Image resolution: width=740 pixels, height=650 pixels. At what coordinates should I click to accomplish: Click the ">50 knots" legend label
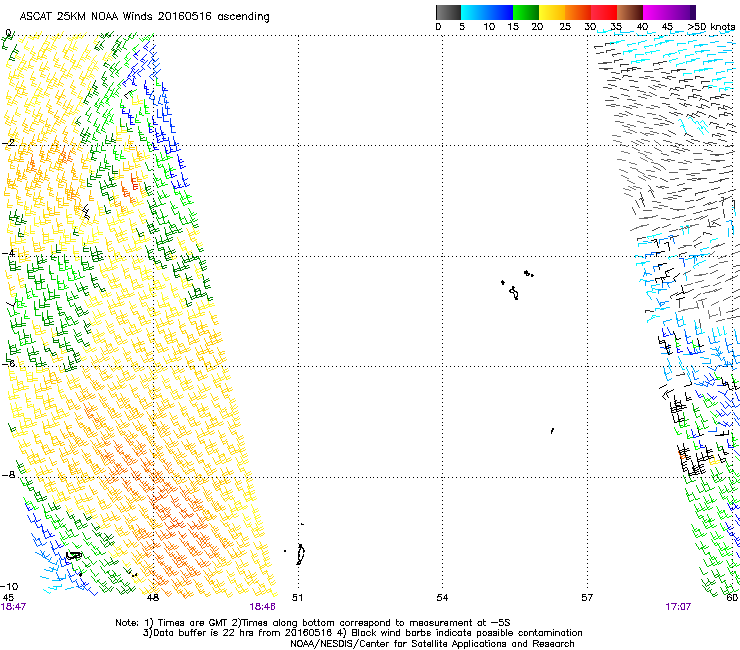711,27
